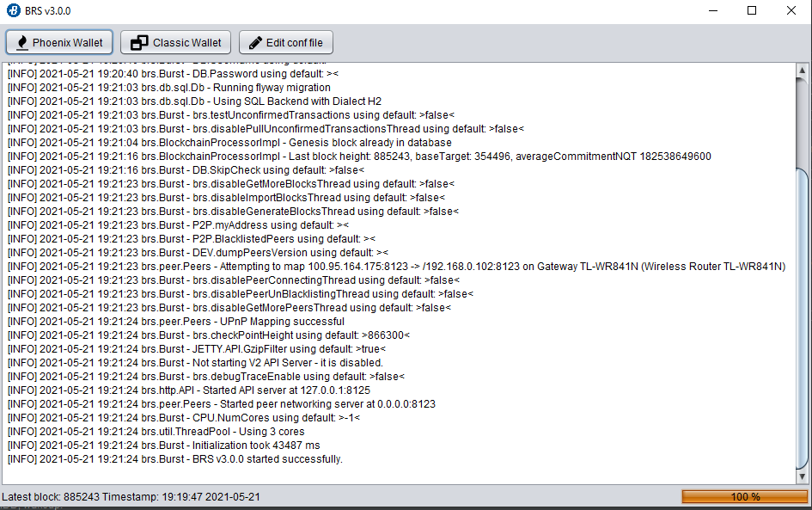Maximize the BRS window
This screenshot has width=812, height=510.
pyautogui.click(x=752, y=10)
